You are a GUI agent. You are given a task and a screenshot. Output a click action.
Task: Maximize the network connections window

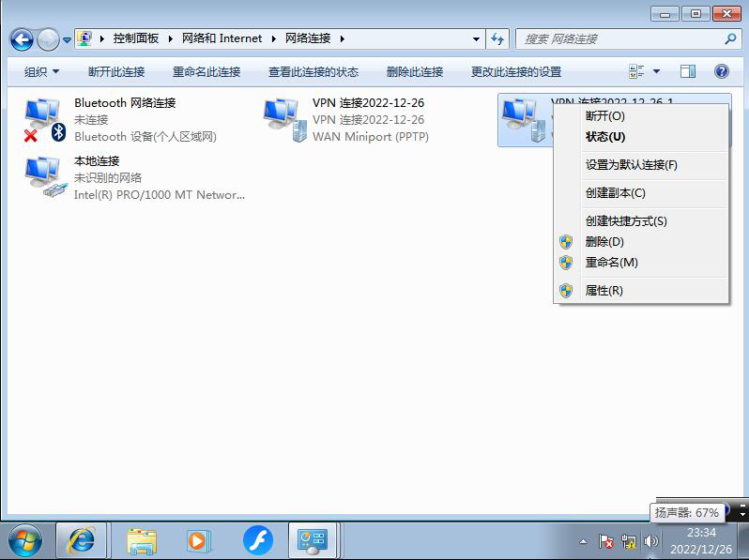tap(695, 13)
